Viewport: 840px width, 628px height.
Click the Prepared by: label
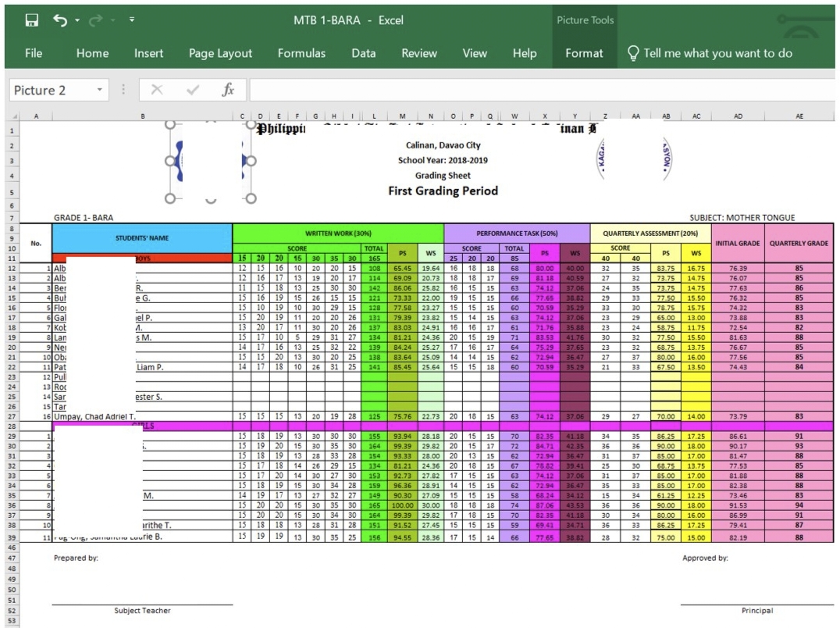click(x=76, y=558)
